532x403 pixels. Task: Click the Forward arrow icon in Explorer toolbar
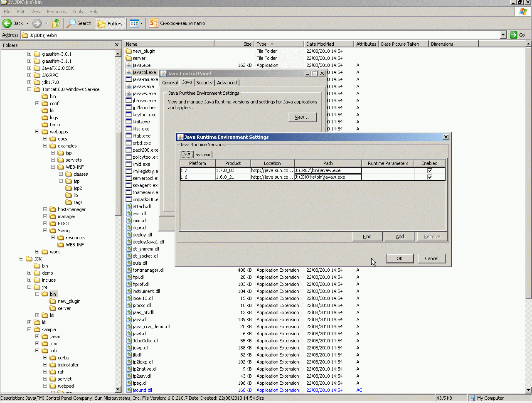click(x=37, y=23)
